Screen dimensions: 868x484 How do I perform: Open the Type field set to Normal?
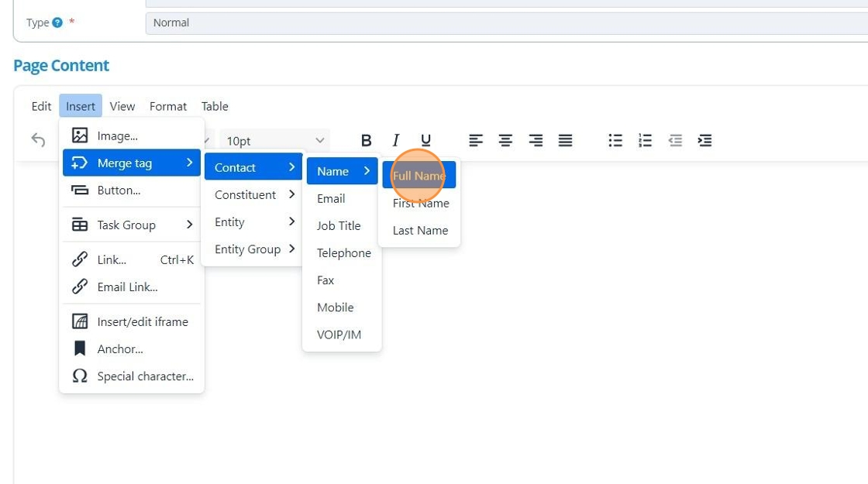(x=507, y=23)
